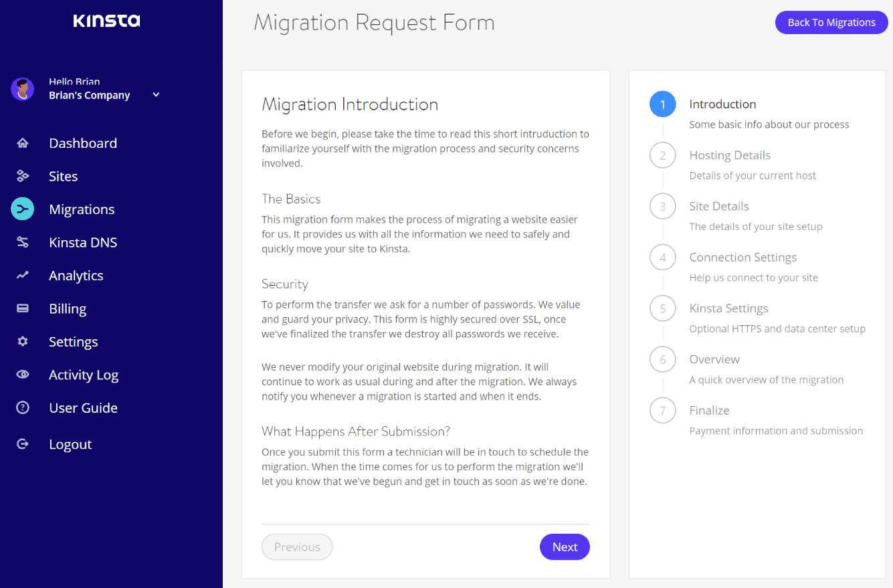Expand the Brian's Company dropdown chevron

pos(156,95)
